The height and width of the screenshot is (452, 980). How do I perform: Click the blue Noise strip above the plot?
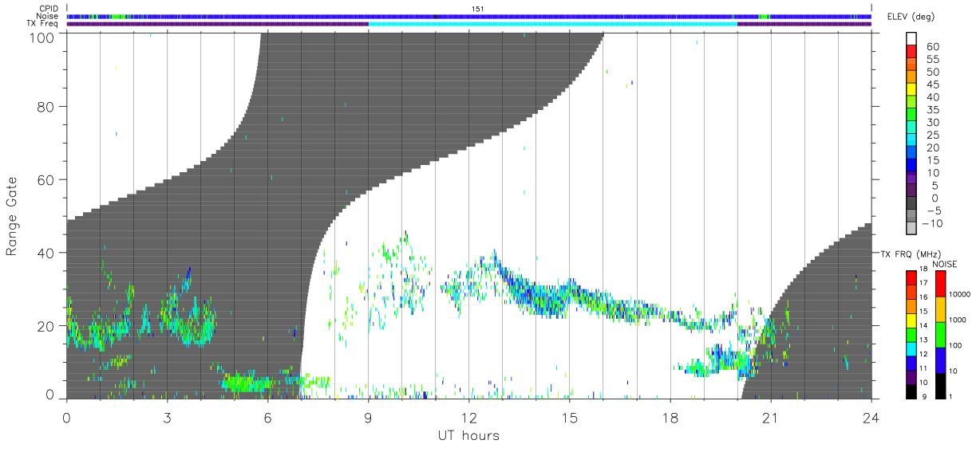469,16
